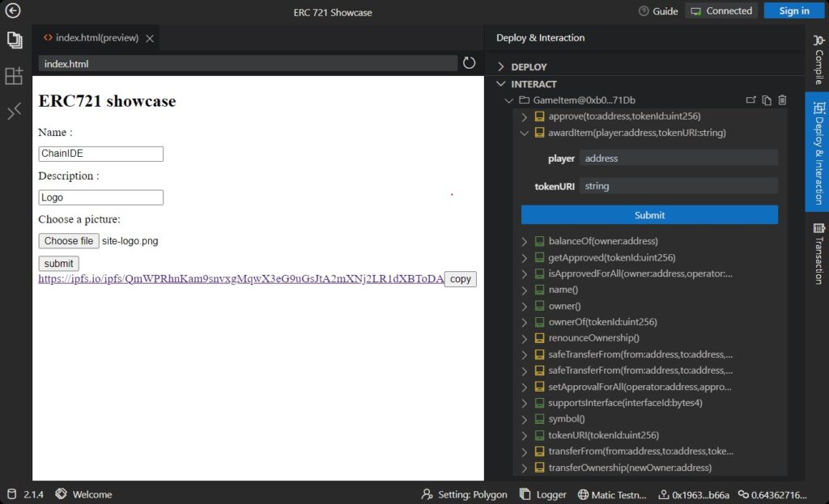Viewport: 829px width, 504px height.
Task: Reload the index.html preview
Action: coord(470,63)
